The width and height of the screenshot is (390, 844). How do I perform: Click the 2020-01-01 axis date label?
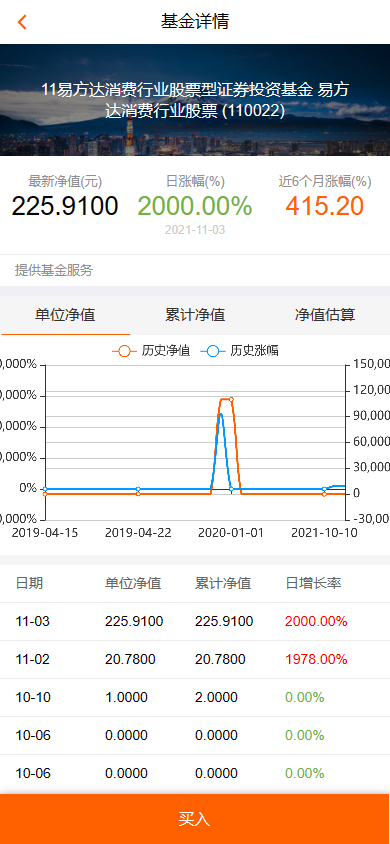pyautogui.click(x=231, y=533)
